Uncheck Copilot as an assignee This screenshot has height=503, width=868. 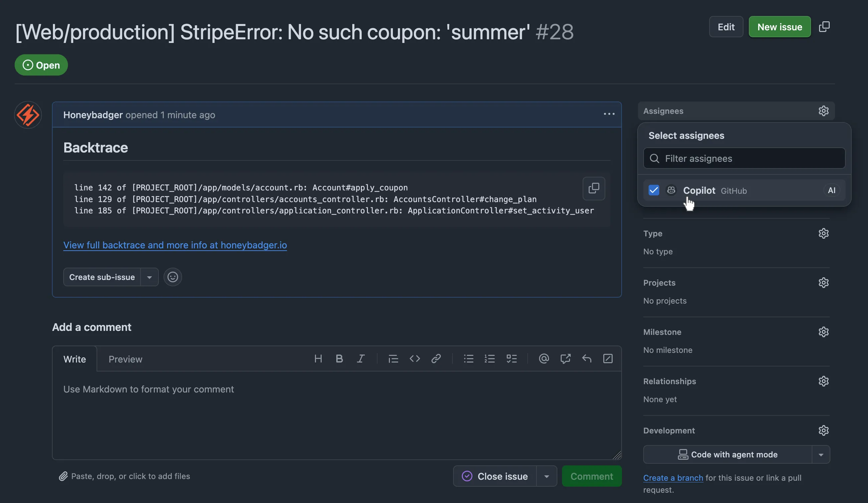[x=653, y=190]
